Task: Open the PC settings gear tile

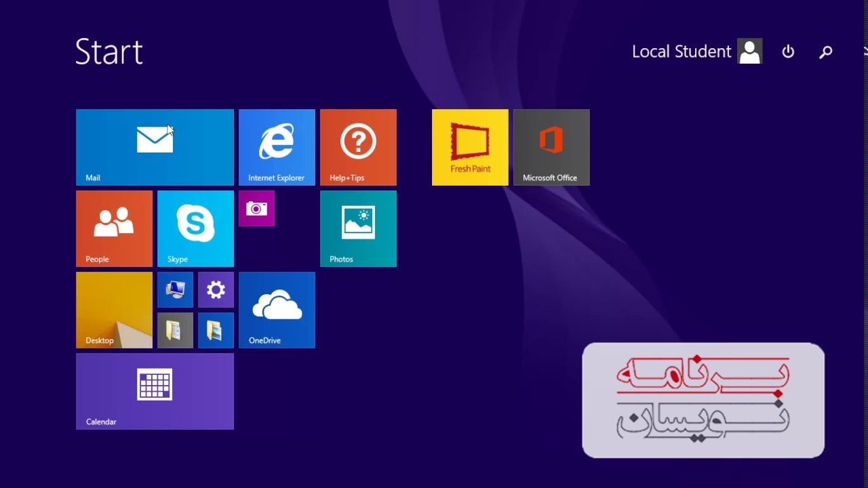Action: [216, 289]
